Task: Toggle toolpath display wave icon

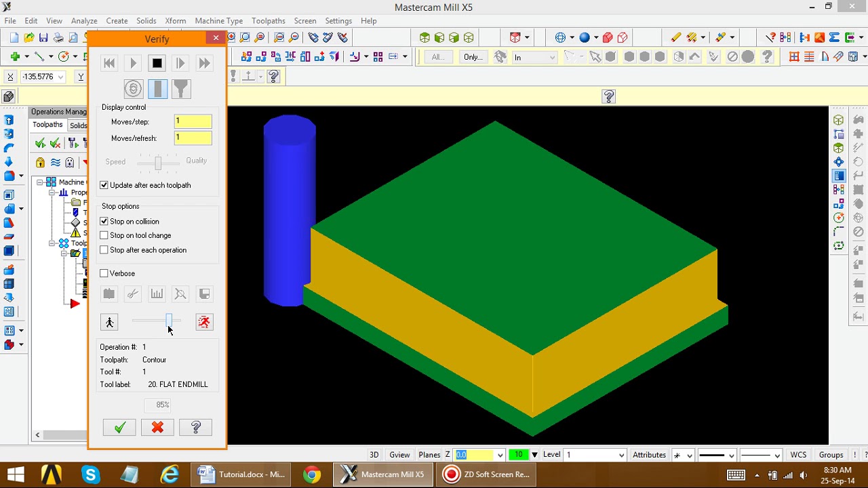Action: [x=56, y=163]
